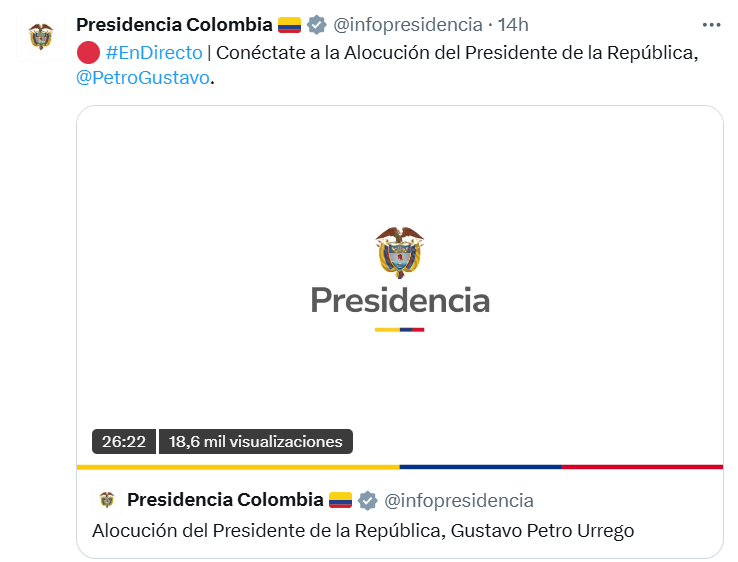Viewport: 738px width, 562px height.
Task: Click the Presidencia Colombia profile avatar at top left
Action: [x=41, y=37]
